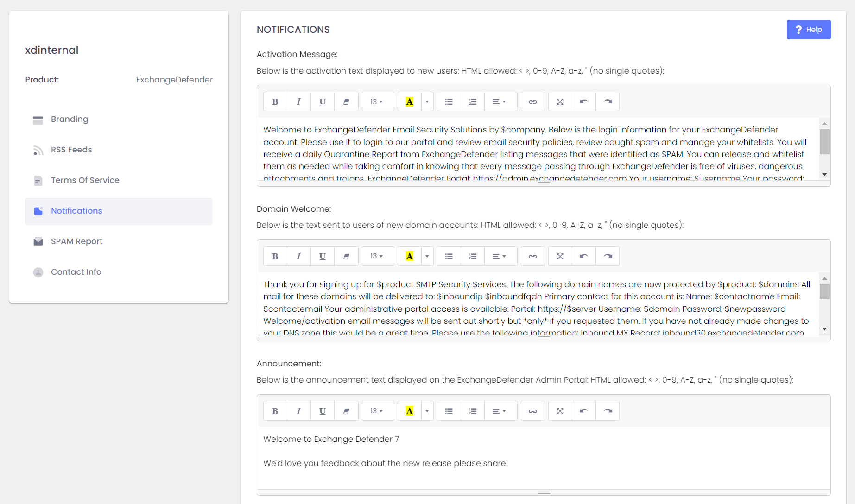855x504 pixels.
Task: Underline text in the Announcement editor
Action: point(323,411)
